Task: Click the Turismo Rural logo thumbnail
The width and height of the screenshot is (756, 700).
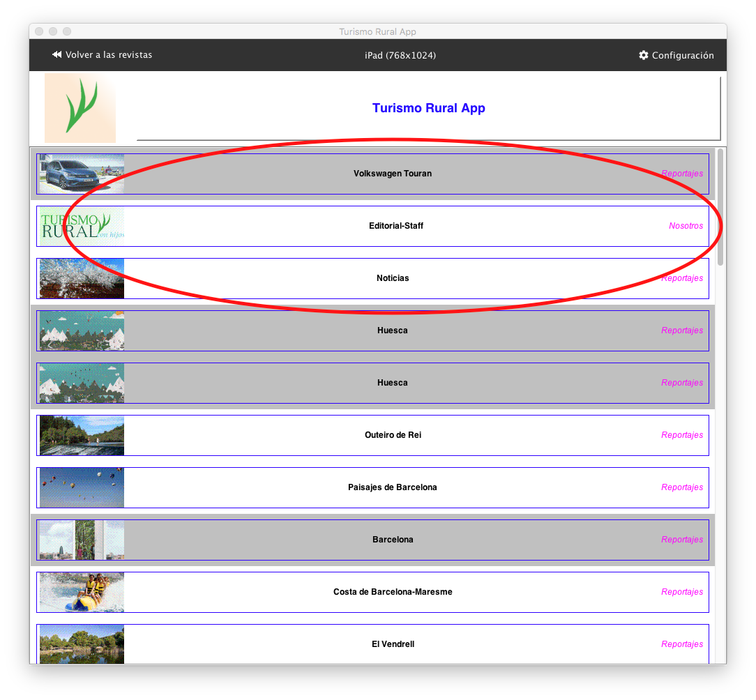Action: click(x=81, y=226)
